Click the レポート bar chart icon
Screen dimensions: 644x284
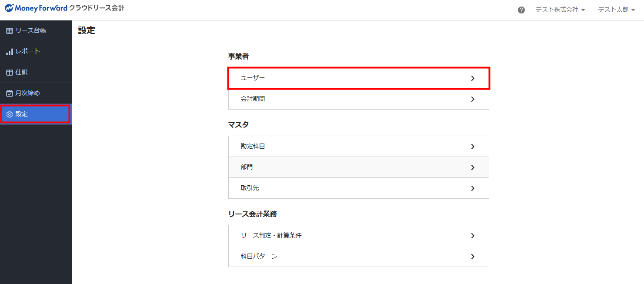10,52
